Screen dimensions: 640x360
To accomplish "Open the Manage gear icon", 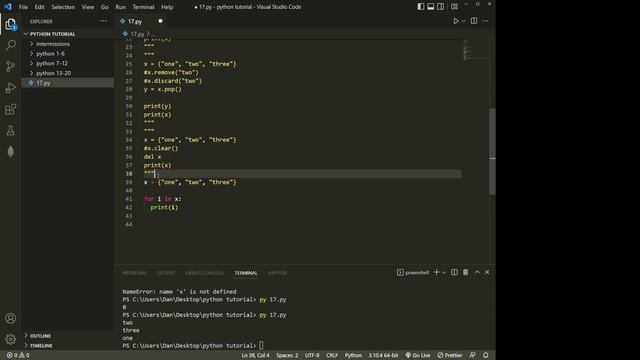I will click(x=11, y=339).
